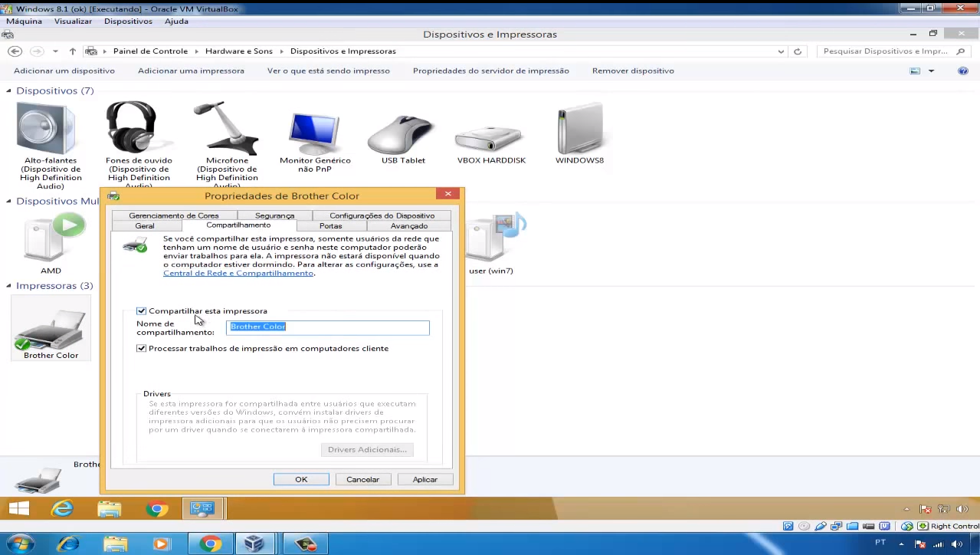Open the help question mark icon
This screenshot has height=555, width=980.
click(963, 71)
